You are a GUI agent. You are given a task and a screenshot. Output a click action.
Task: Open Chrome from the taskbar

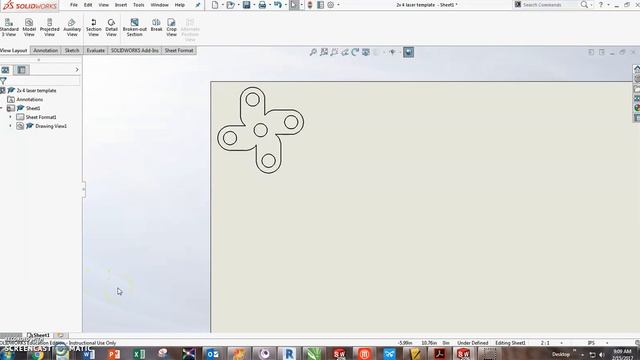(x=38, y=354)
